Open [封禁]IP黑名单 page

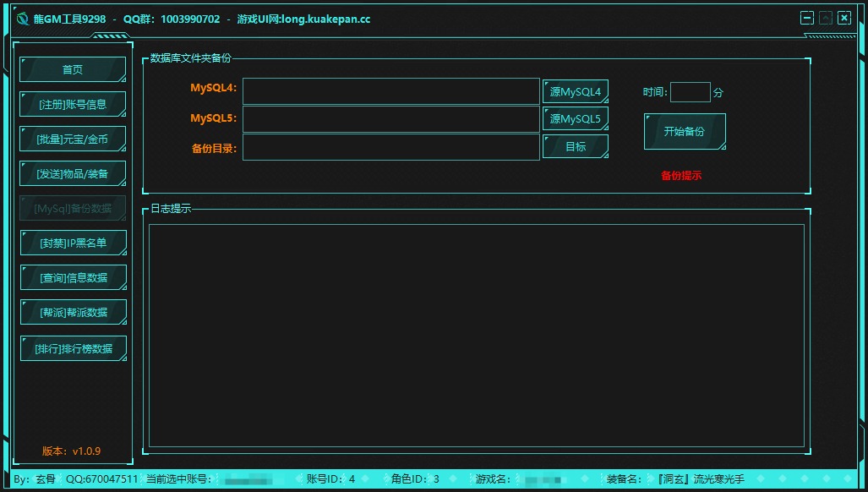point(73,243)
